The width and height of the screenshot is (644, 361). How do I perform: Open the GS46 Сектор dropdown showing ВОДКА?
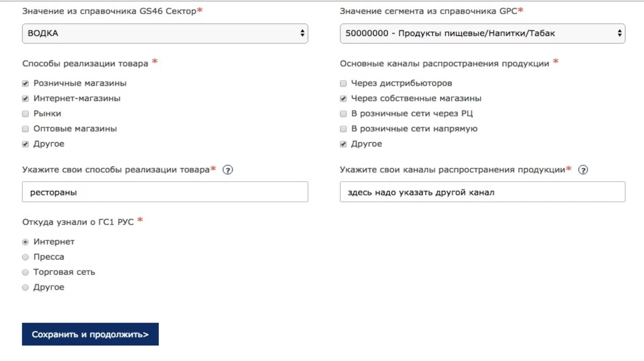[x=165, y=33]
